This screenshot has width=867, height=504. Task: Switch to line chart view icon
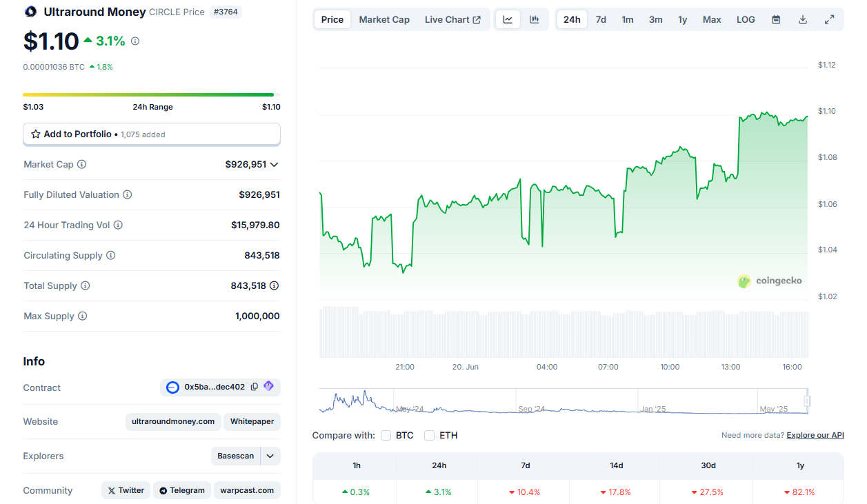point(508,19)
